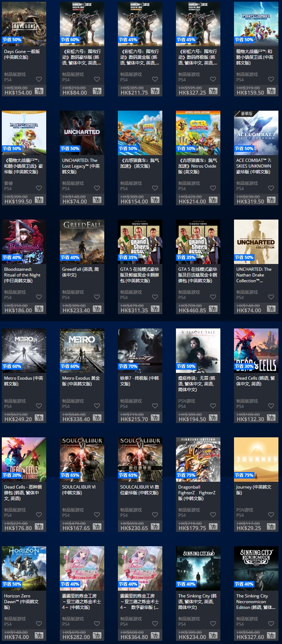Add Nathan Drake Collection to cart

click(271, 309)
